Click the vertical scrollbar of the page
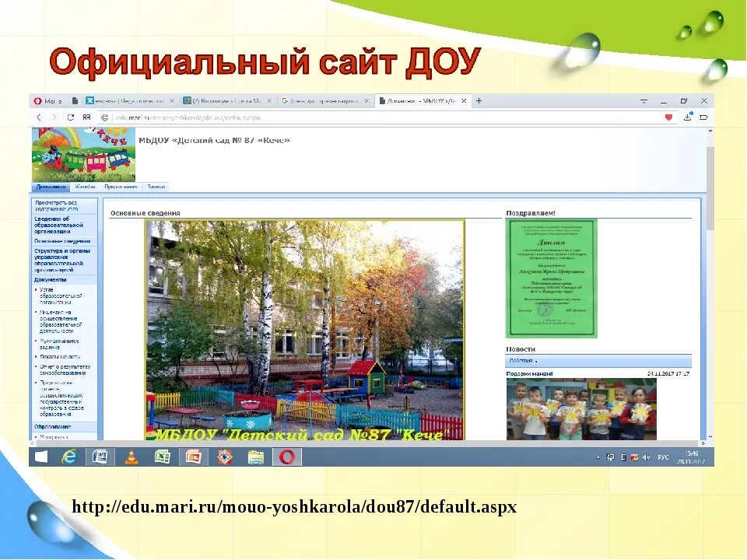The width and height of the screenshot is (747, 560). (x=710, y=188)
